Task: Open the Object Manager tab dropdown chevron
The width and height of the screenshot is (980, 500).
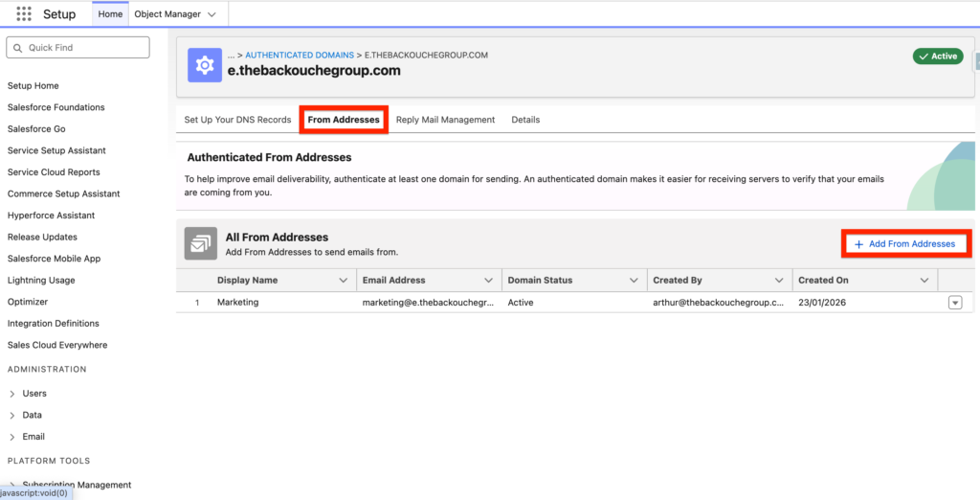Action: click(x=212, y=14)
